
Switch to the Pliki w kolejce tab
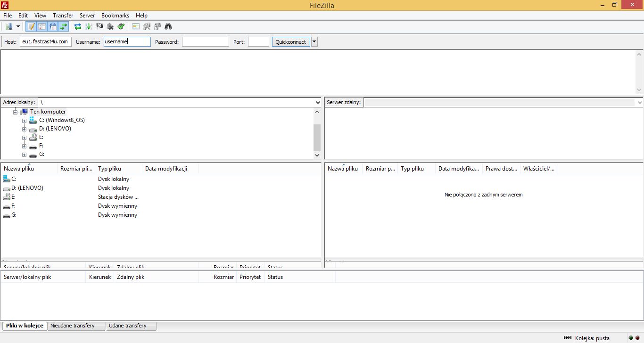(x=25, y=326)
